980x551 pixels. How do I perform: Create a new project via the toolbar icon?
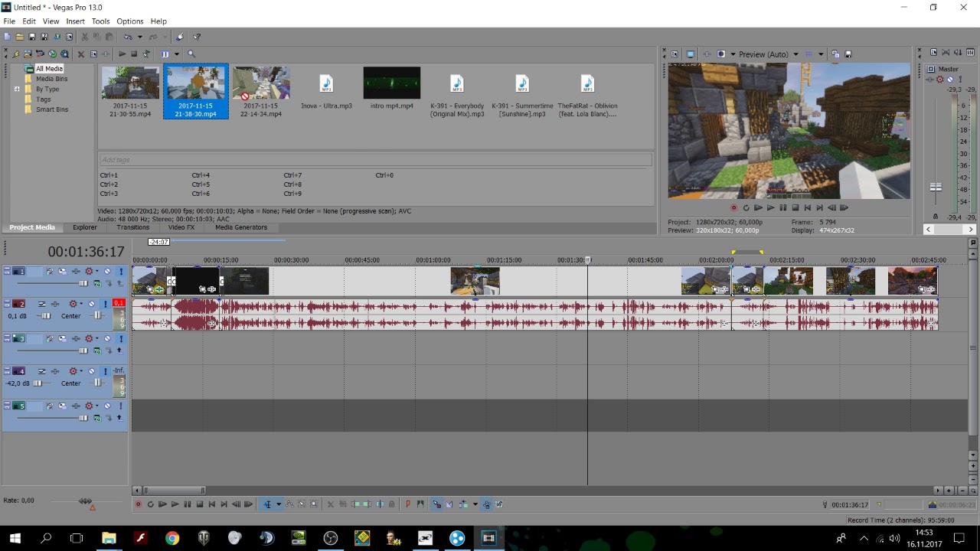point(7,37)
